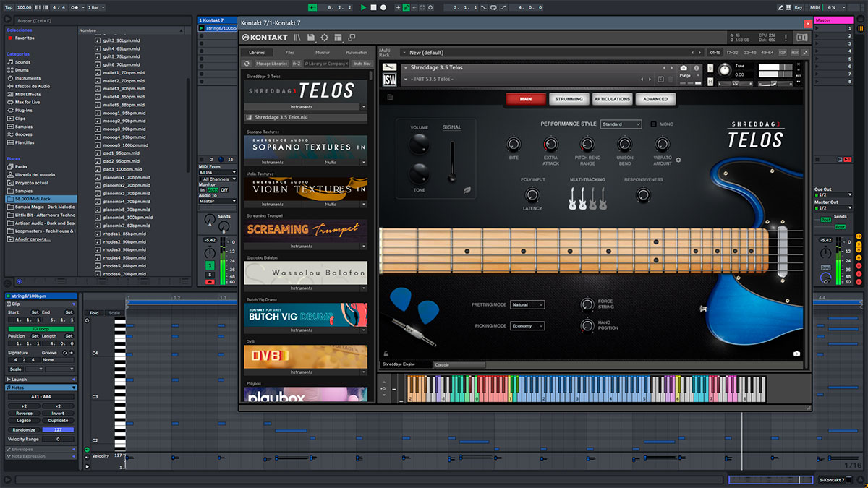Click the document icon left of MAIN tab

(390, 98)
